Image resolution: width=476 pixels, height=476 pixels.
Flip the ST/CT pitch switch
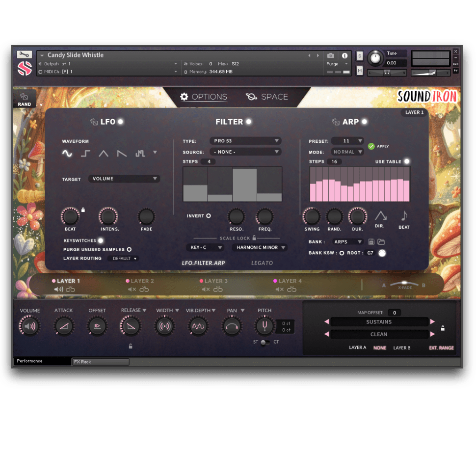pos(265,343)
